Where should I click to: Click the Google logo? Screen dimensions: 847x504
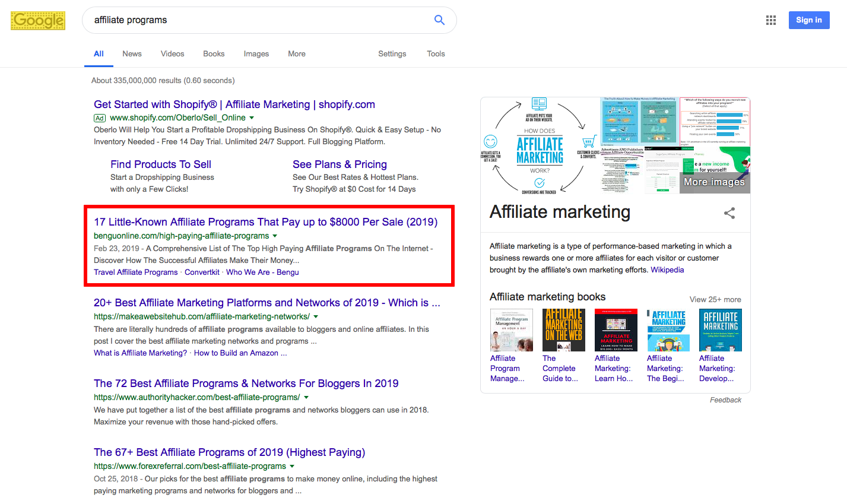(38, 20)
